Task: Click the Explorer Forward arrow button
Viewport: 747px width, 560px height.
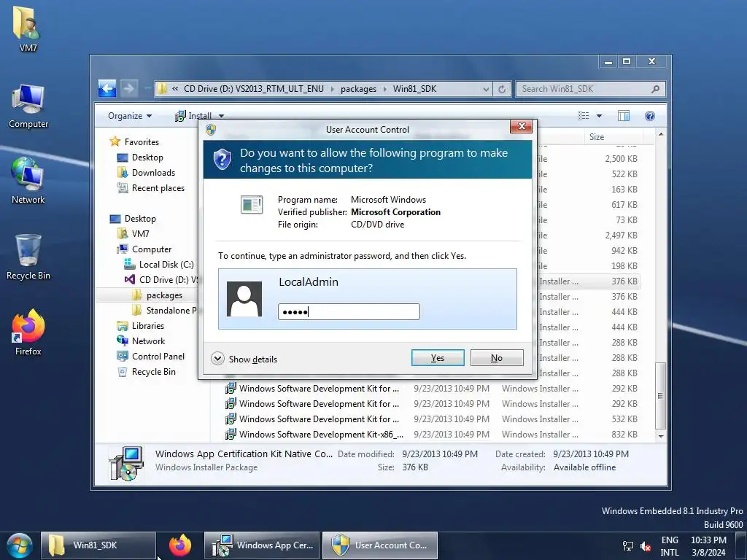Action: click(x=128, y=88)
